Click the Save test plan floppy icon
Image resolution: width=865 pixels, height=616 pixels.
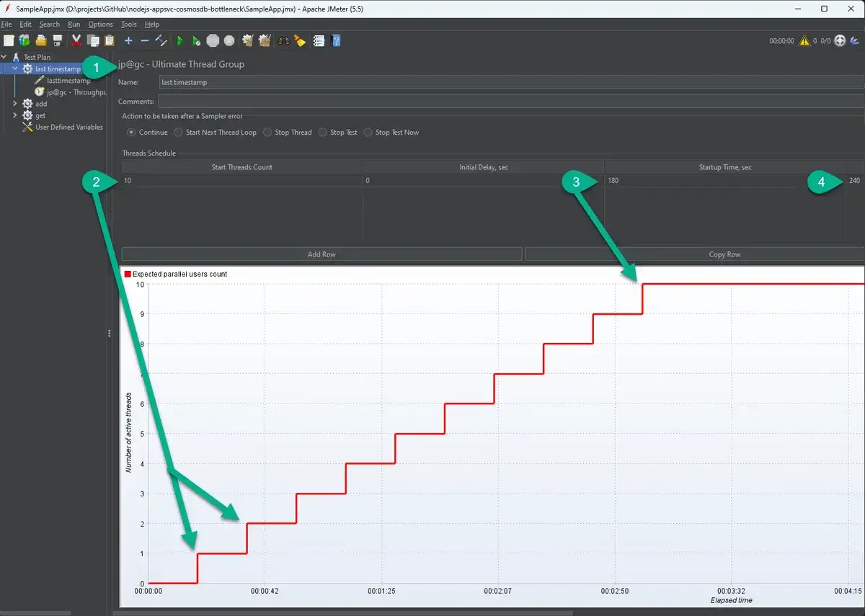[58, 41]
